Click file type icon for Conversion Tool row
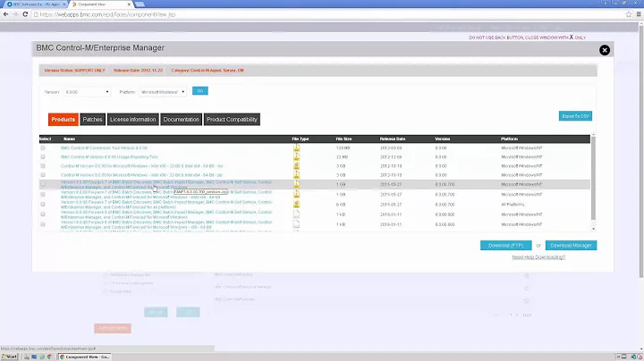This screenshot has width=644, height=361. click(x=297, y=147)
